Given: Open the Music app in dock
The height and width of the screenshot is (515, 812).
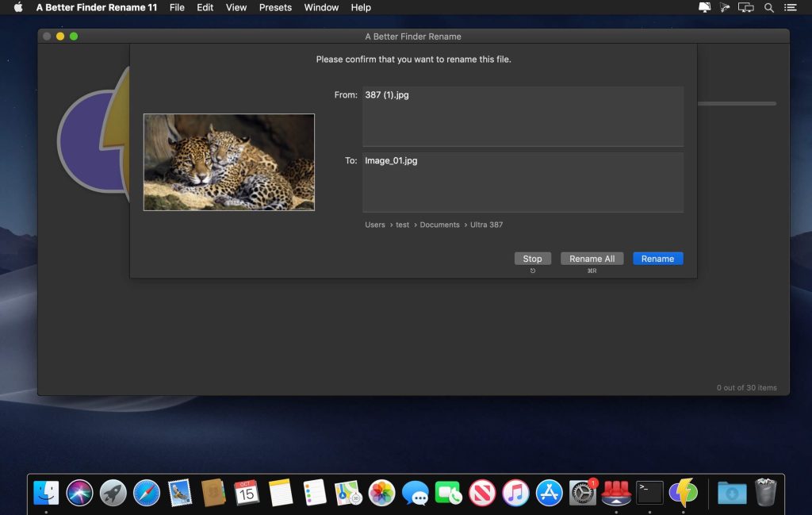Looking at the screenshot, I should (515, 493).
